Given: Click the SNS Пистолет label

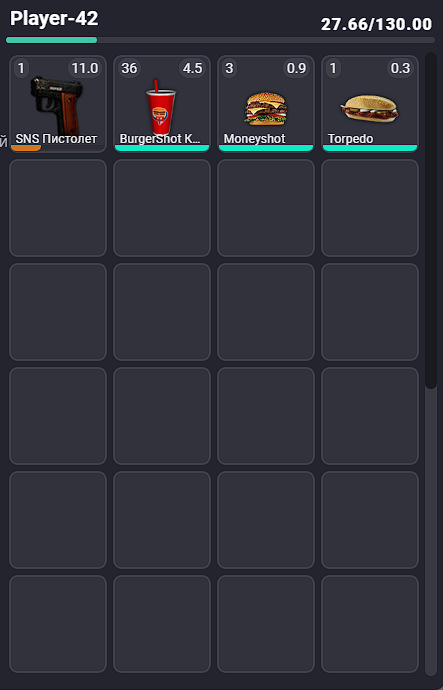Looking at the screenshot, I should tap(56, 139).
